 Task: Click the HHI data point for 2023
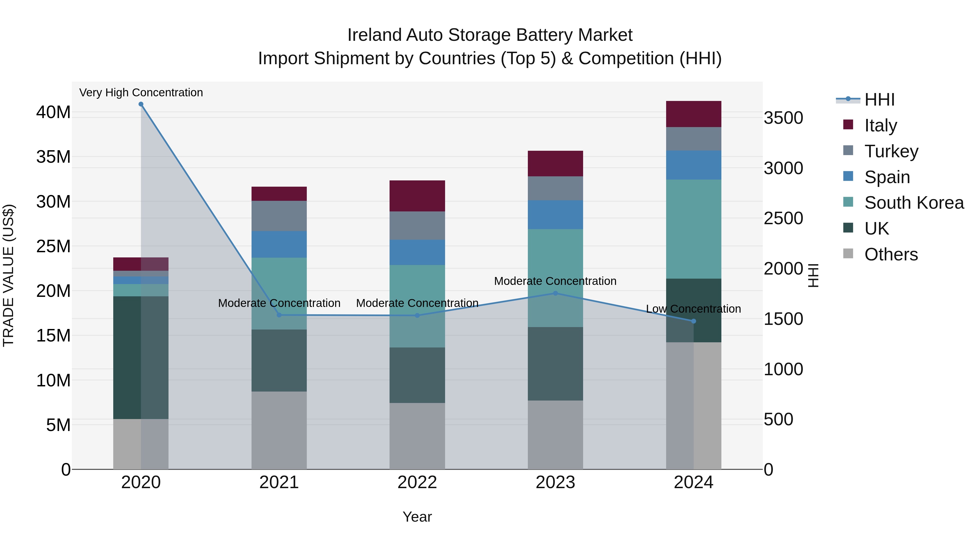[555, 293]
